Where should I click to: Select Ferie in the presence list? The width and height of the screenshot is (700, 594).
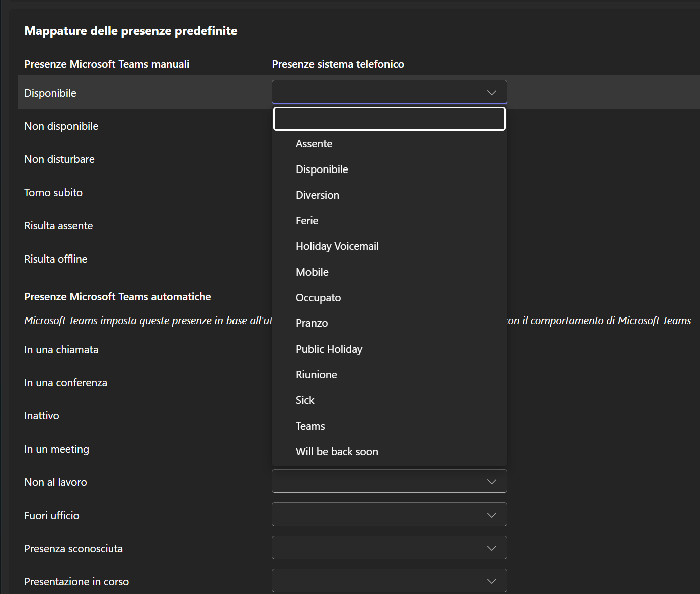click(x=307, y=221)
